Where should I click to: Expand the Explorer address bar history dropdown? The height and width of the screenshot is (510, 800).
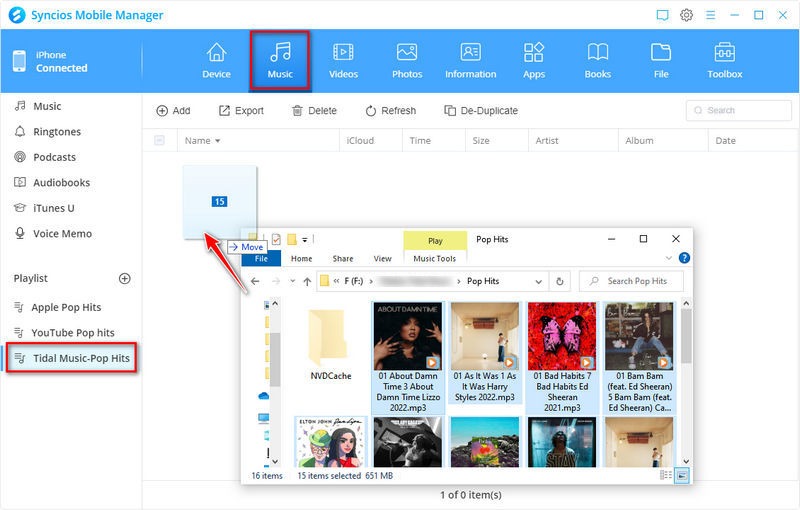[538, 281]
